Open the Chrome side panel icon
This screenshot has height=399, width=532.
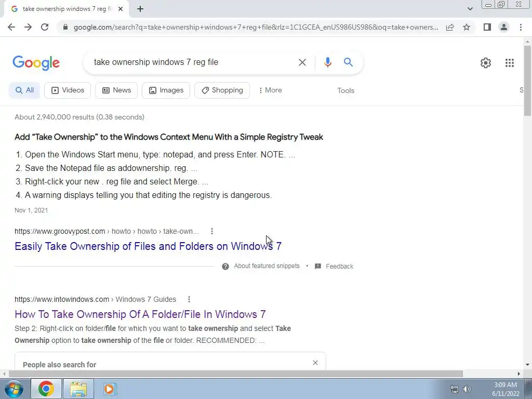tap(487, 27)
